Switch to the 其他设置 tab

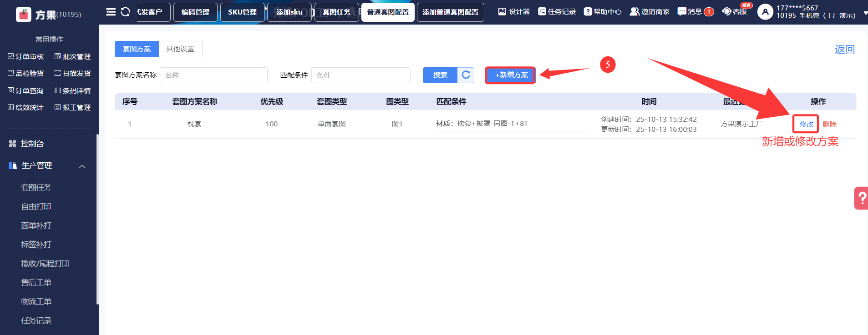180,49
